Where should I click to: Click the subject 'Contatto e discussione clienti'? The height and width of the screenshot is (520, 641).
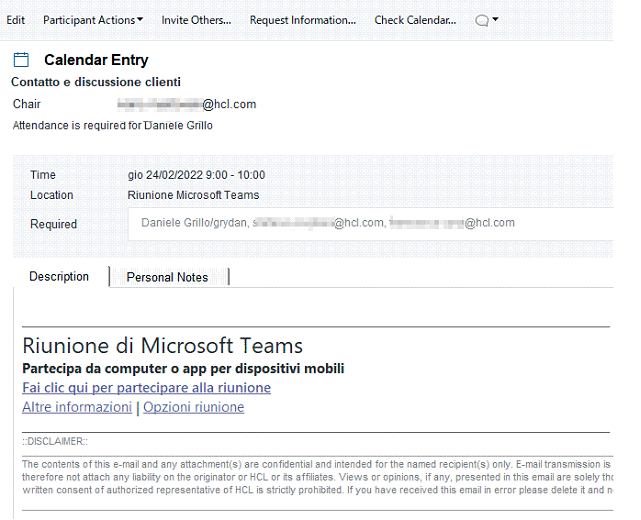coord(96,82)
